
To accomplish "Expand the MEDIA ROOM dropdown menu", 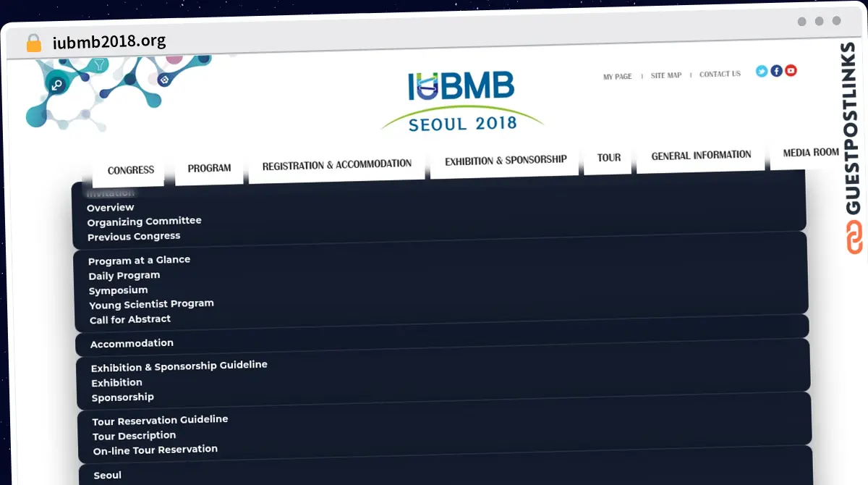I will pyautogui.click(x=810, y=152).
